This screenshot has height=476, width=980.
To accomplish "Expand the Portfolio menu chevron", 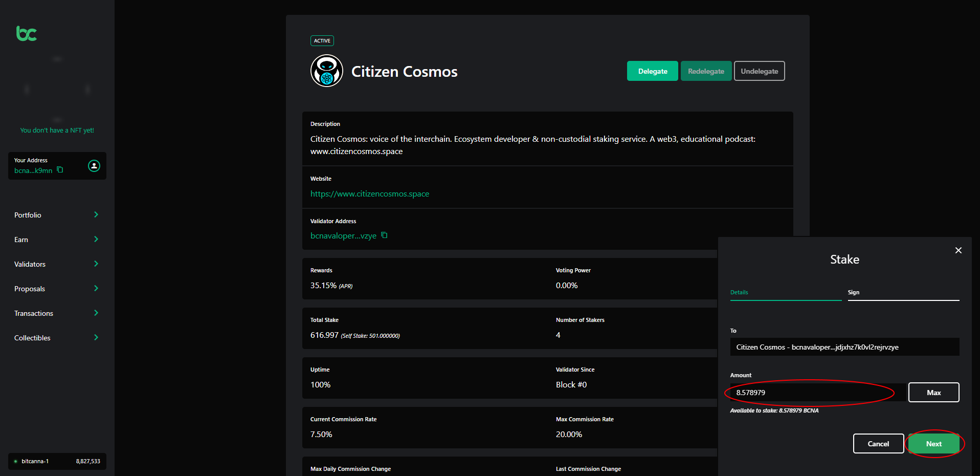I will coord(96,214).
